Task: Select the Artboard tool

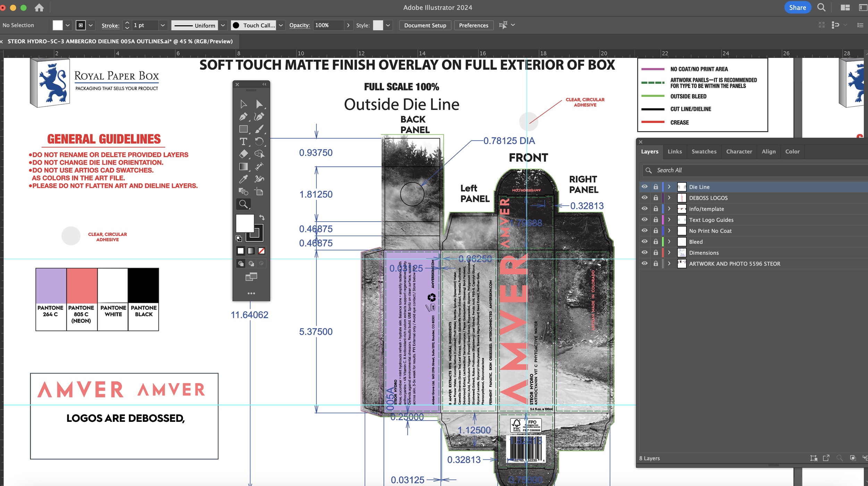Action: [259, 191]
